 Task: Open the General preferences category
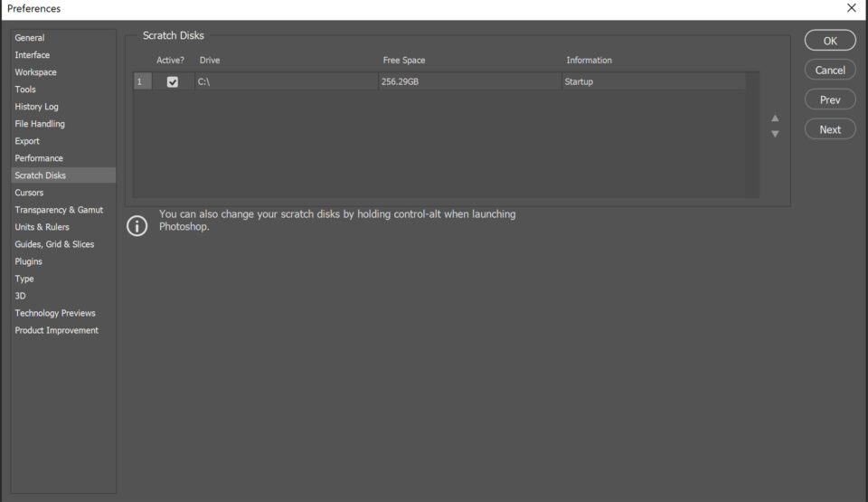30,38
